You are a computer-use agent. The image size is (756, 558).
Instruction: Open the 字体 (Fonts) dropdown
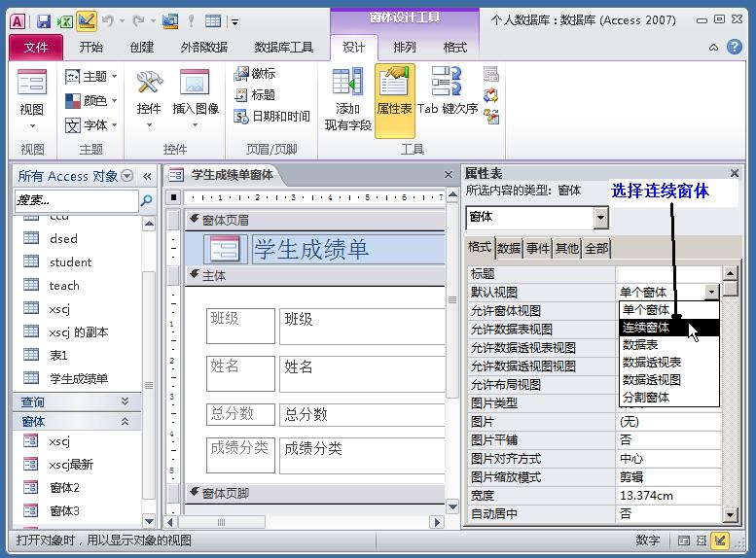point(91,125)
